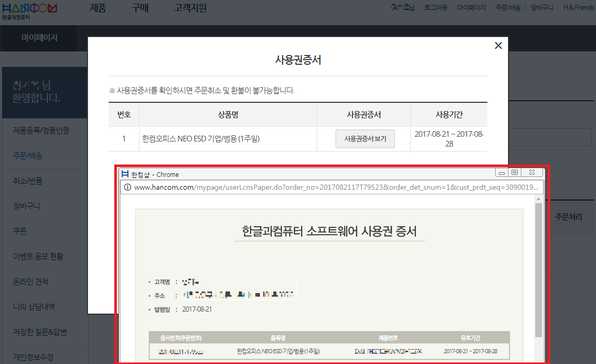The width and height of the screenshot is (596, 364).
Task: Open the 주문/배송 link in the top header
Action: [508, 8]
